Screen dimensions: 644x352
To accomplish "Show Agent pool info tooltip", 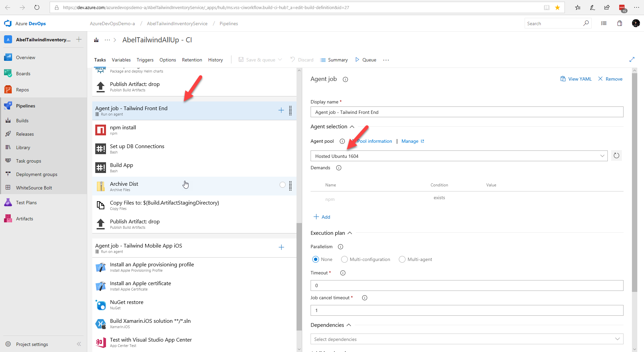I will [342, 141].
